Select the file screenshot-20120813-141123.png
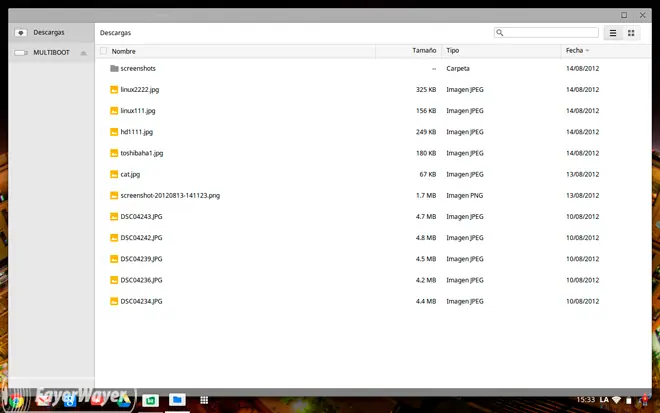This screenshot has height=413, width=660. click(x=170, y=195)
